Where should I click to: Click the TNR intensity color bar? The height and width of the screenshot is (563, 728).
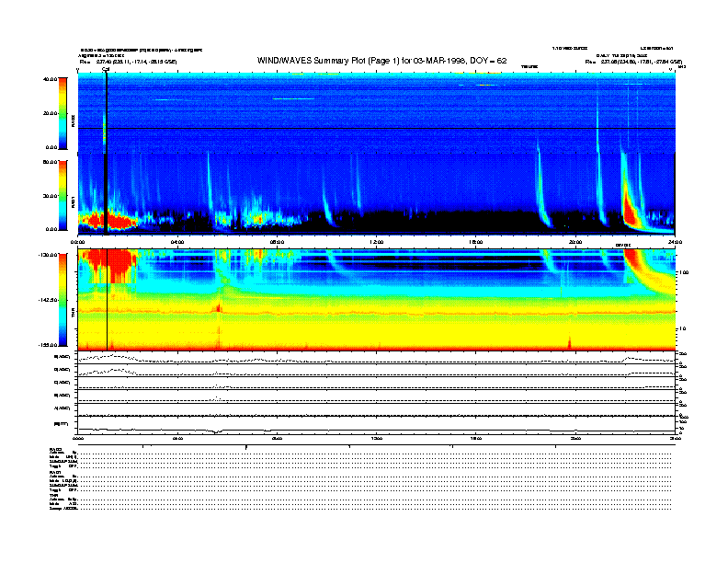pos(63,300)
